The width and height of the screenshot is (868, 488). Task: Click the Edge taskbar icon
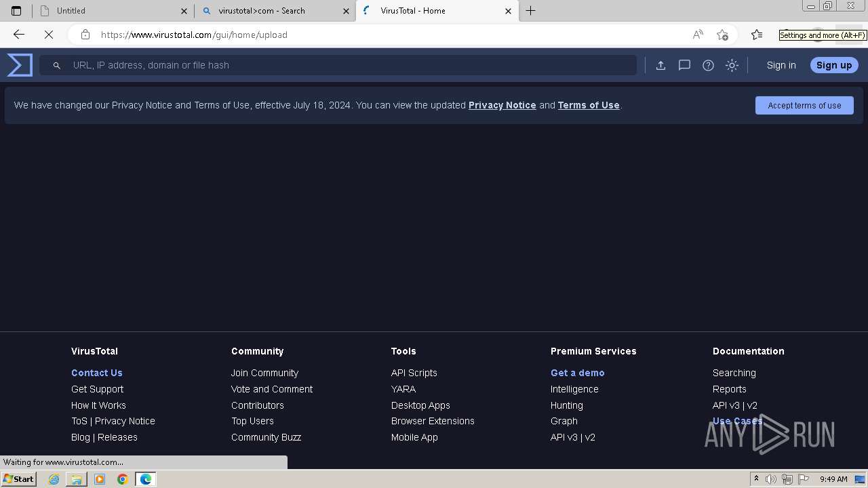pyautogui.click(x=146, y=479)
